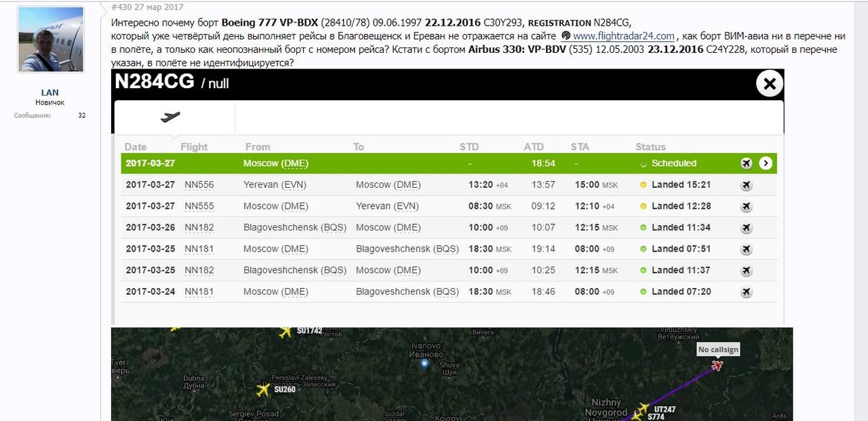868x421 pixels.
Task: Click the Landed 07:51 status
Action: (x=681, y=249)
